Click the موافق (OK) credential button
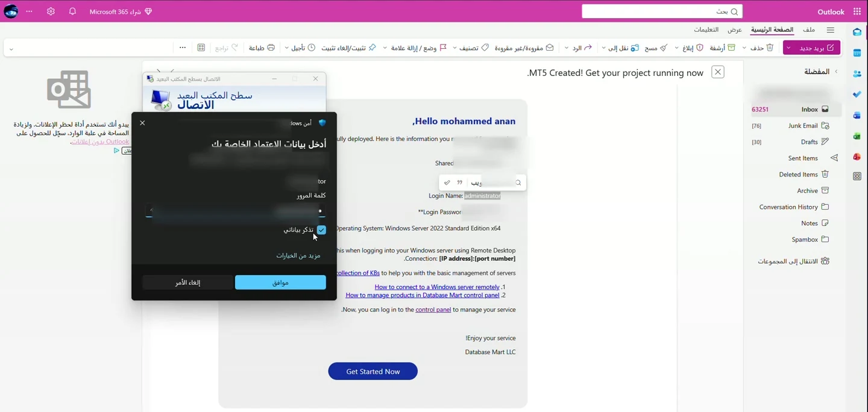The height and width of the screenshot is (412, 868). (x=280, y=282)
